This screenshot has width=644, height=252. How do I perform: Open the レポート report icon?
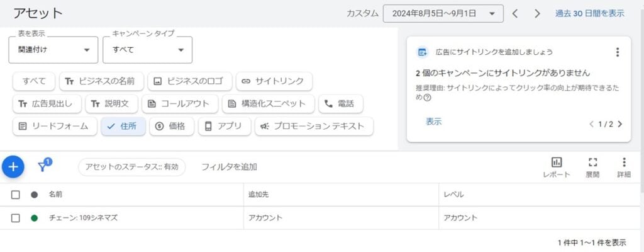557,167
